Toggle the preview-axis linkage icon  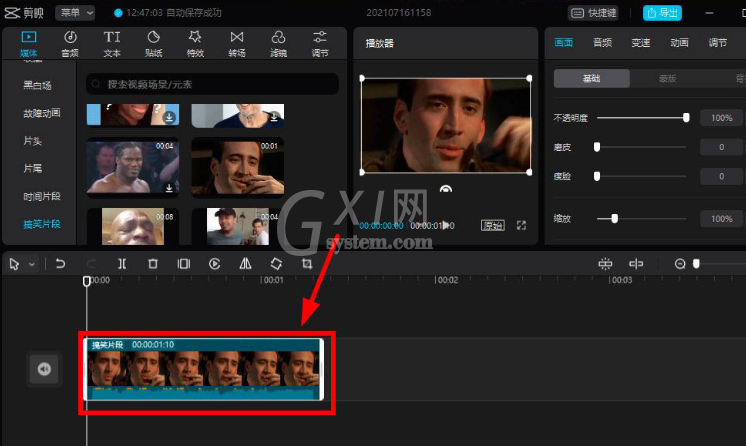coord(636,264)
